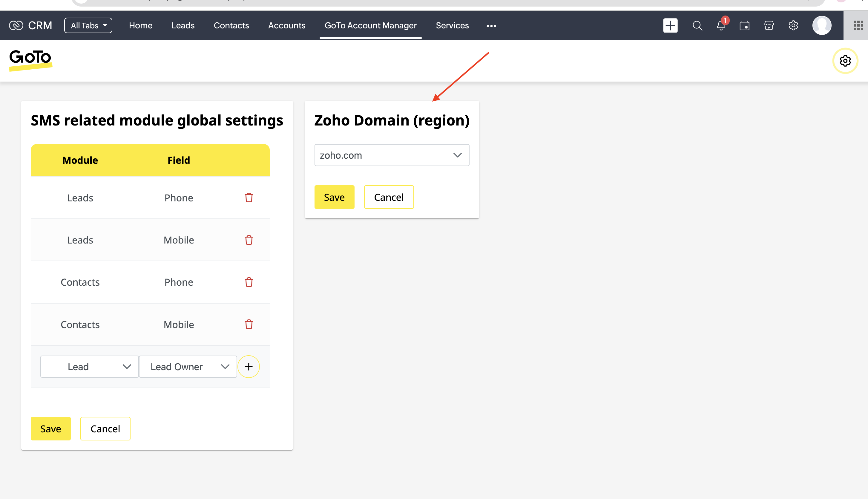Click the GoTo settings gear icon
The width and height of the screenshot is (868, 499).
(x=845, y=61)
